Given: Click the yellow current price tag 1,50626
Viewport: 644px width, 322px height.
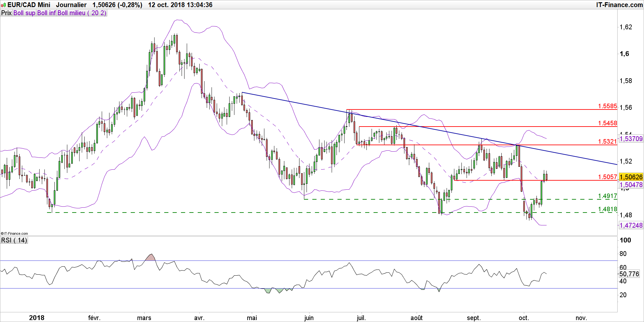Looking at the screenshot, I should (631, 177).
